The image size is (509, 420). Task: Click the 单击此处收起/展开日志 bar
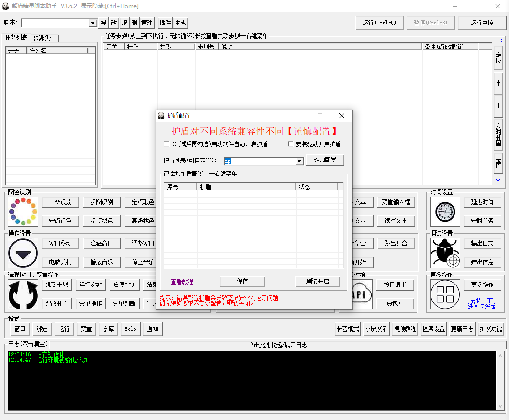pos(277,345)
